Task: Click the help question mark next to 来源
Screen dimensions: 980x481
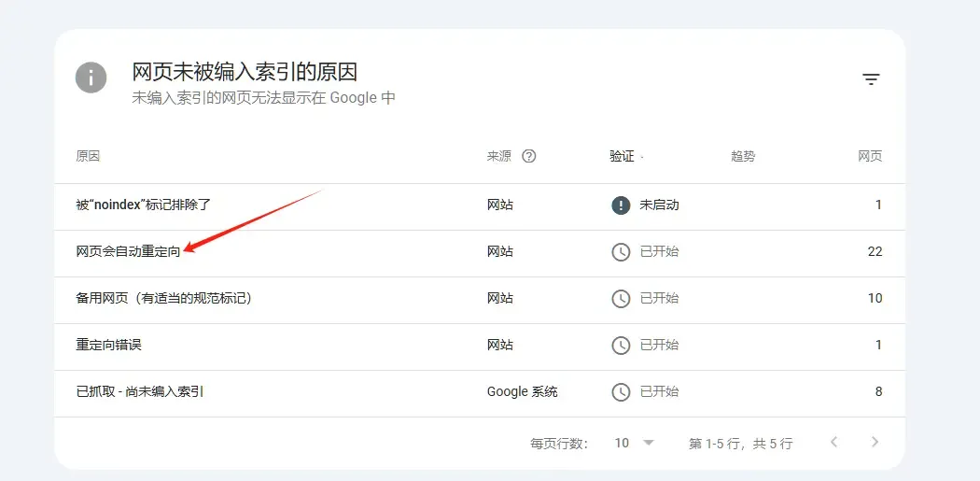Action: pyautogui.click(x=529, y=156)
